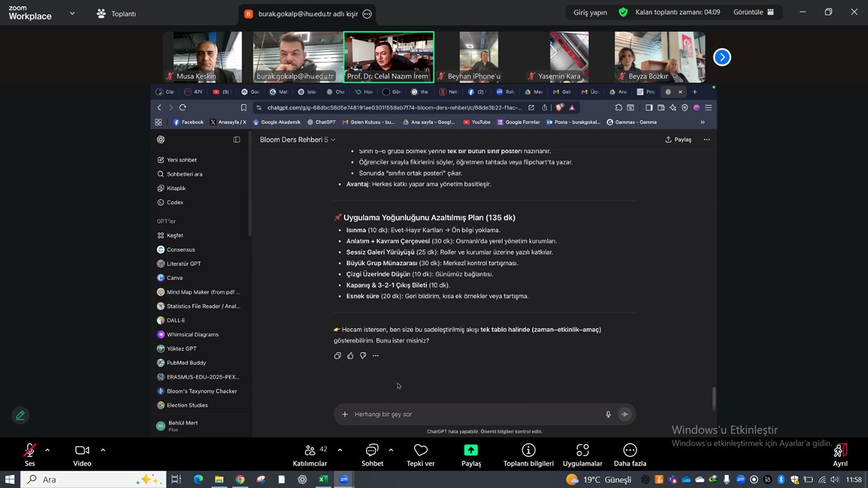Open options beside the screen-sharer name
Image resolution: width=868 pixels, height=488 pixels.
point(367,14)
